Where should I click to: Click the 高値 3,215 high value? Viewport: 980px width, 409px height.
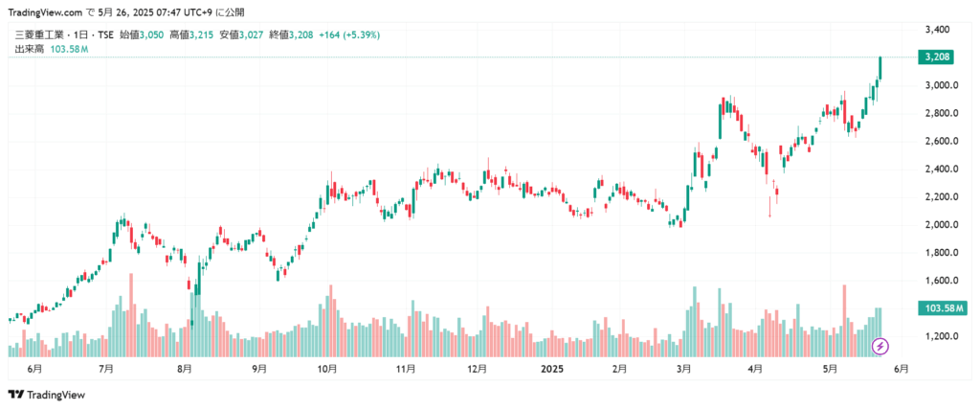(x=191, y=35)
